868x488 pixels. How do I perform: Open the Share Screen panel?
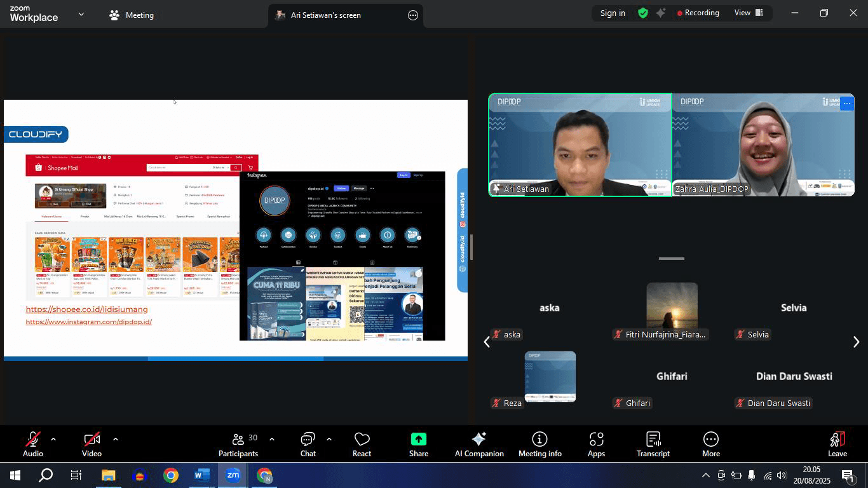tap(418, 443)
